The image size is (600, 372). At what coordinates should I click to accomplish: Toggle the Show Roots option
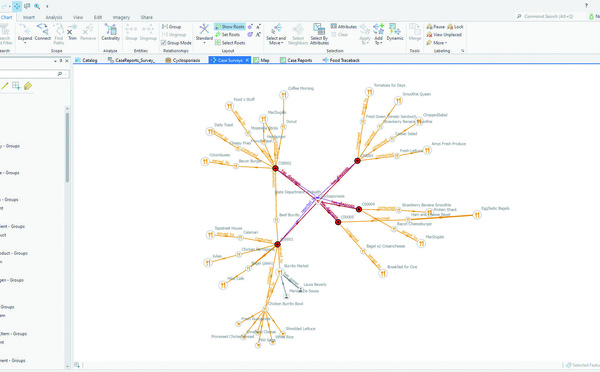click(230, 27)
